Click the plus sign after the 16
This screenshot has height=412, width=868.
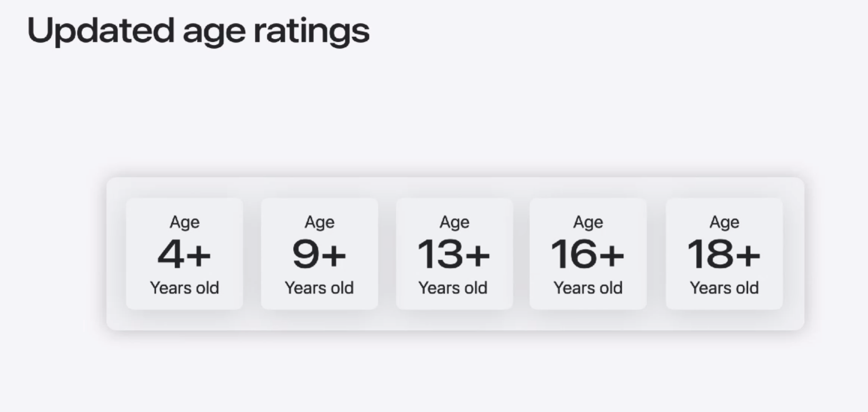click(x=612, y=255)
